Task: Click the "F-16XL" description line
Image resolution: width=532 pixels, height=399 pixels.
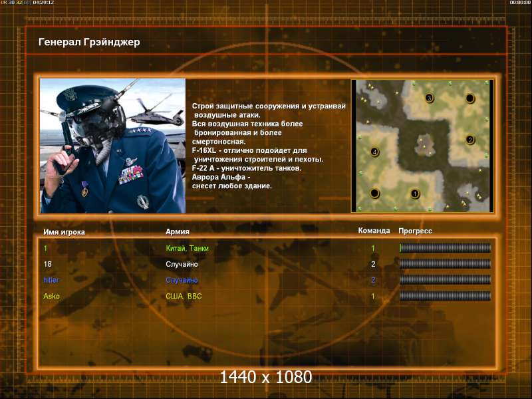Action: (249, 151)
